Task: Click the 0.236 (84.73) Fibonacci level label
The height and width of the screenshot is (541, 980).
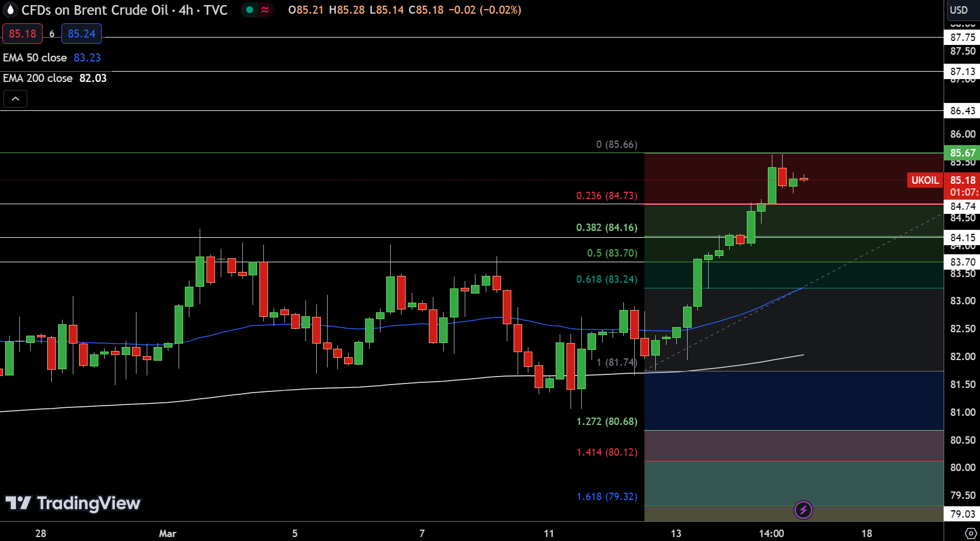Action: pos(607,196)
